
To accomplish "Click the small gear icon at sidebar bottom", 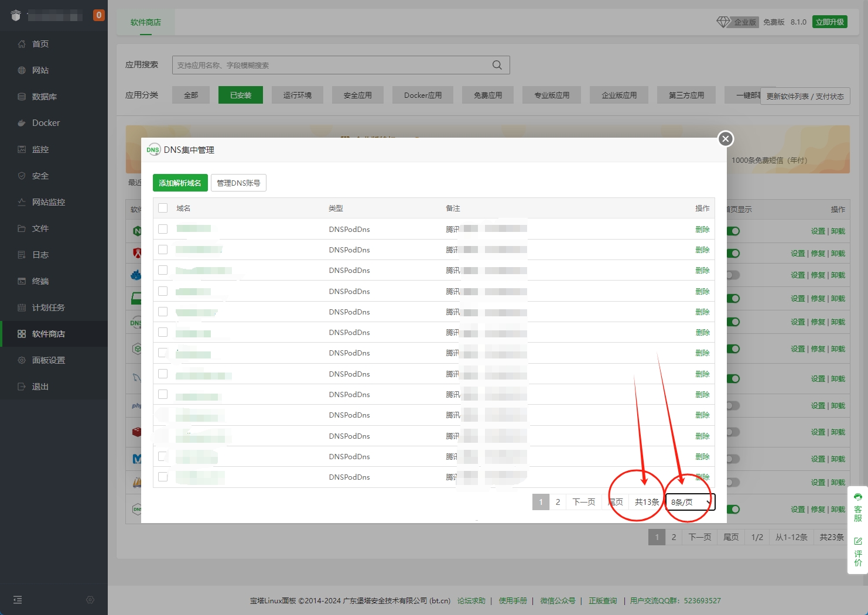I will 90,600.
